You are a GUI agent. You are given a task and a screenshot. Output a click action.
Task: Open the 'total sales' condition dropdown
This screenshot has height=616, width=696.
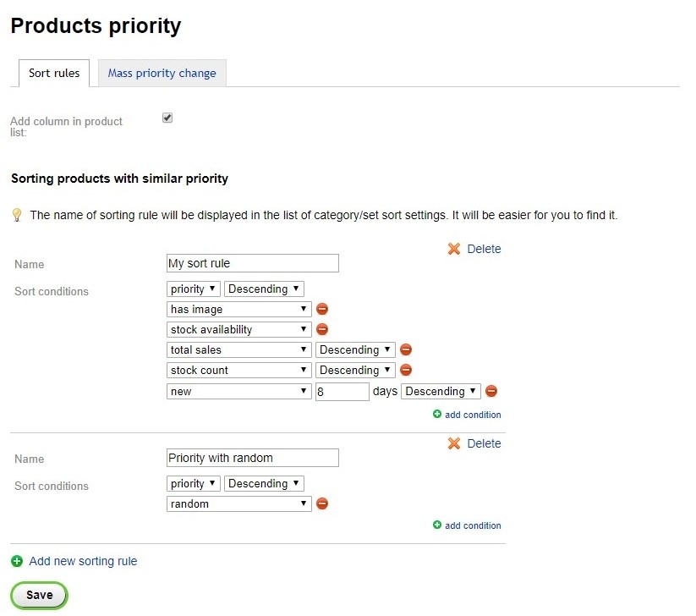coord(239,350)
